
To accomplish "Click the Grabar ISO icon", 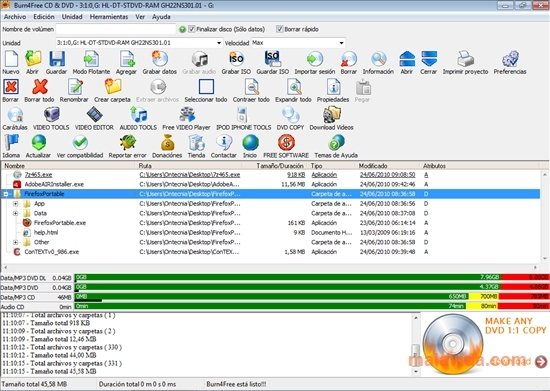I will 236,59.
